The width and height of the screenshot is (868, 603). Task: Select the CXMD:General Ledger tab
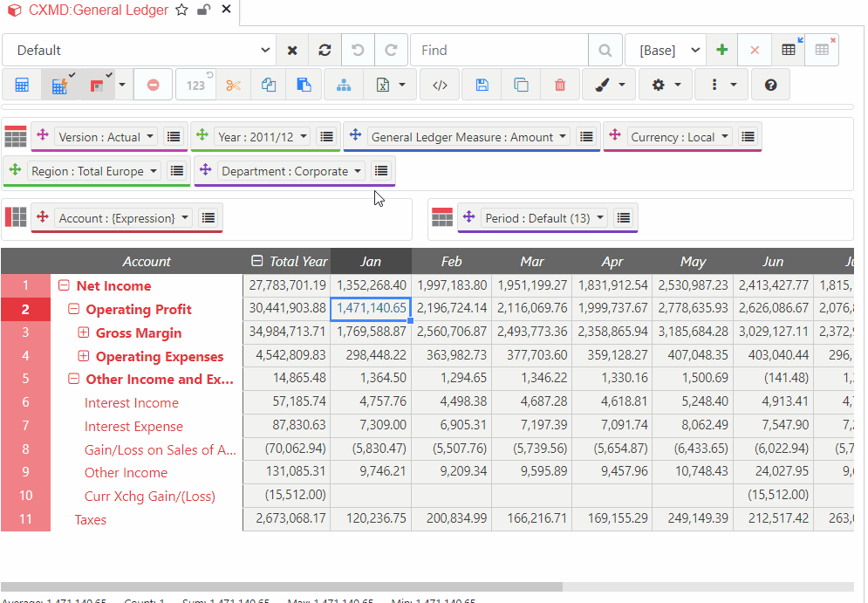click(98, 10)
